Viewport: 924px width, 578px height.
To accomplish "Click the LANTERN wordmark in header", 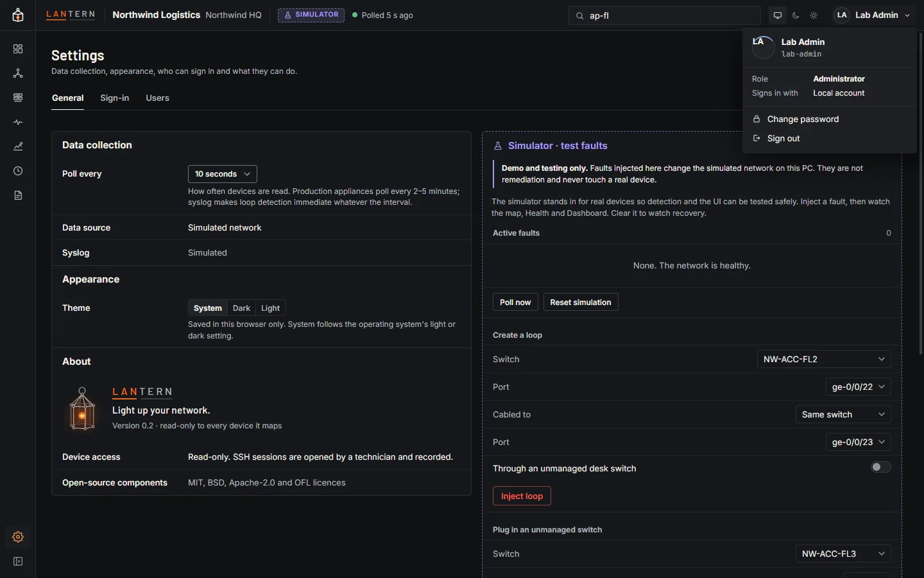I will click(x=71, y=14).
